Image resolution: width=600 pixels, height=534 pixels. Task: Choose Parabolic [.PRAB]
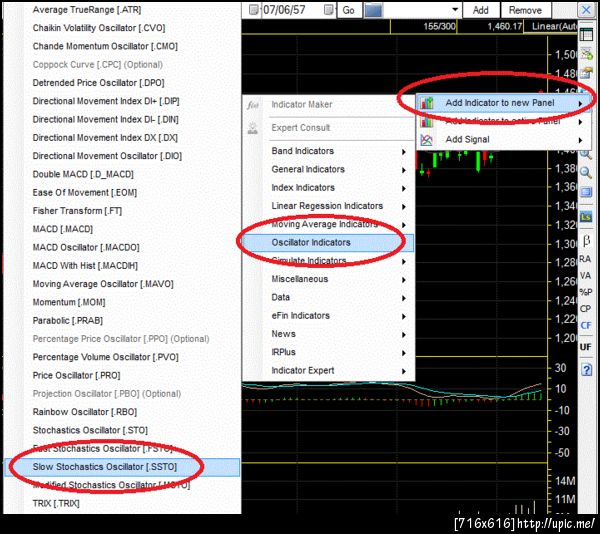pyautogui.click(x=68, y=321)
